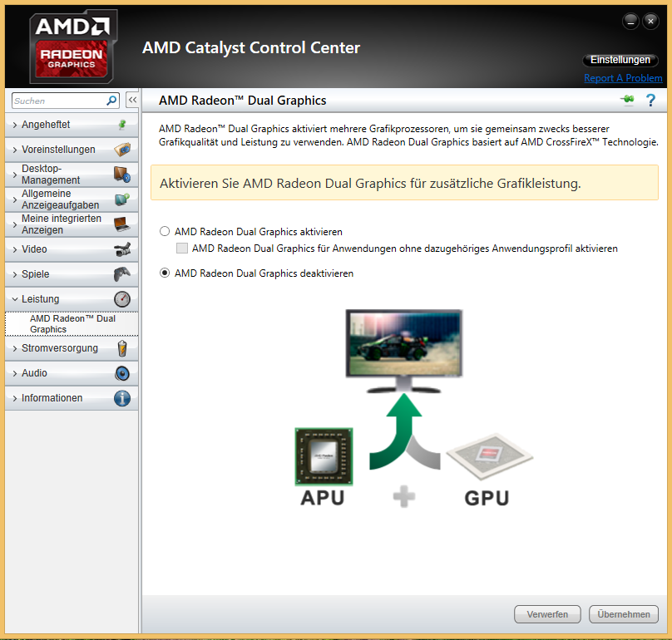Focus the Suchen search field
Screen dimensions: 672x640
(x=59, y=101)
